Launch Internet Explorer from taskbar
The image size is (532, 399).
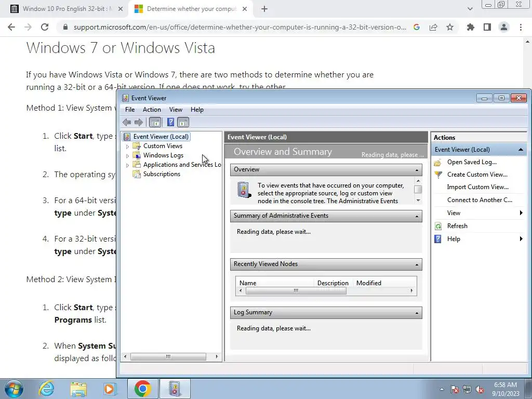[46, 389]
